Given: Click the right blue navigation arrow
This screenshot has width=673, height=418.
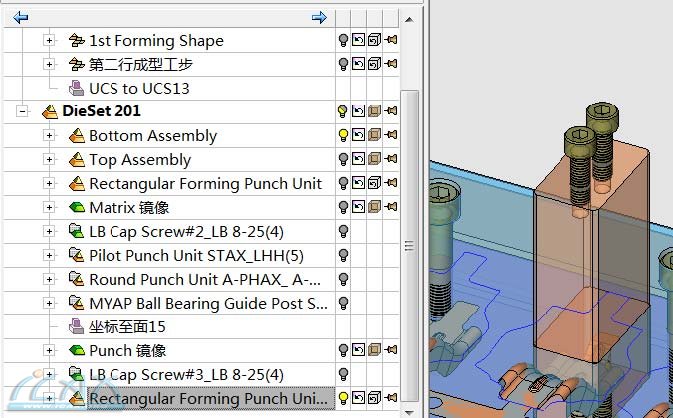Looking at the screenshot, I should [x=319, y=17].
